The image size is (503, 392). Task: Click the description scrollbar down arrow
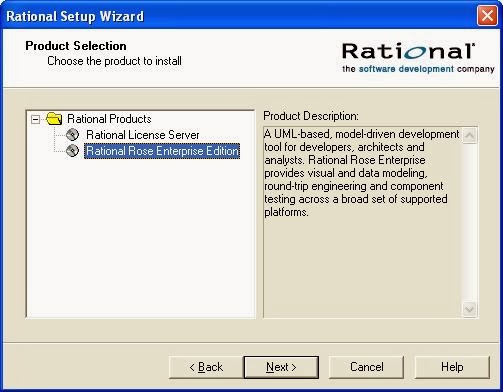pyautogui.click(x=470, y=309)
